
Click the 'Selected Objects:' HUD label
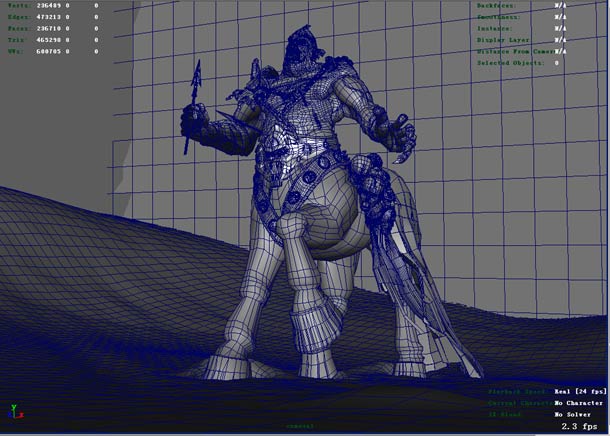point(510,63)
